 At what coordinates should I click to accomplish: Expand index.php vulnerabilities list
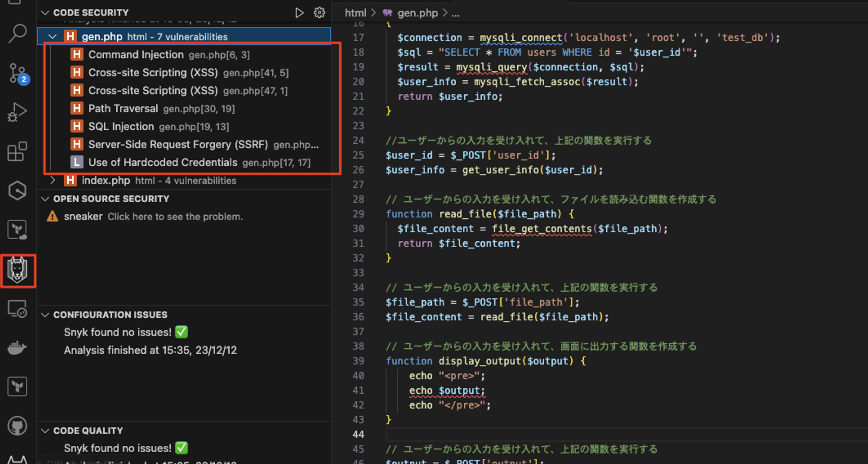[x=53, y=180]
